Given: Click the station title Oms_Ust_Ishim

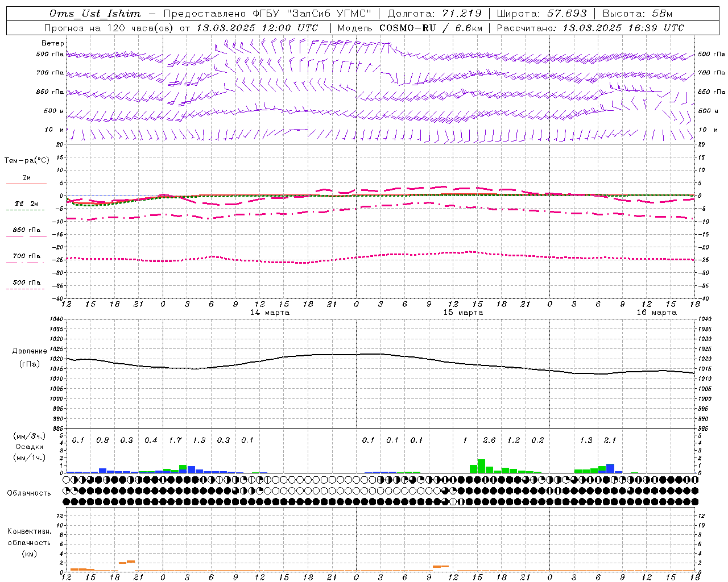Looking at the screenshot, I should coord(95,14).
